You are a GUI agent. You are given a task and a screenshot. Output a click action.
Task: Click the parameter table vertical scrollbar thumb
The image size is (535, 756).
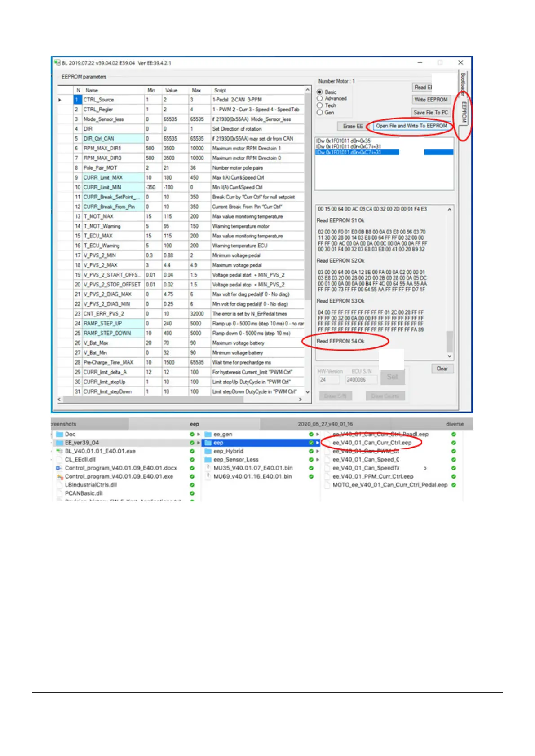coord(308,196)
